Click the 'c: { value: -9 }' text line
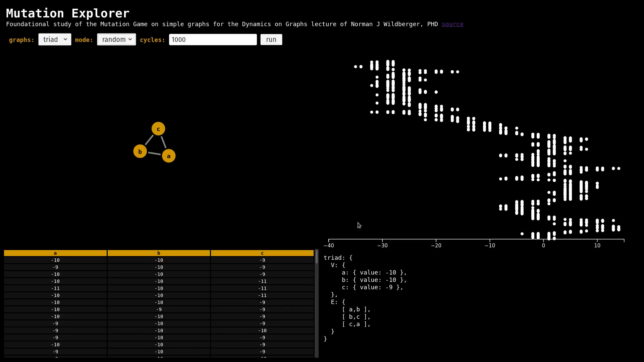 point(372,287)
